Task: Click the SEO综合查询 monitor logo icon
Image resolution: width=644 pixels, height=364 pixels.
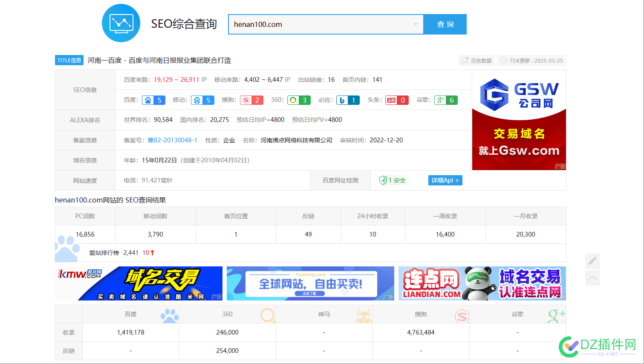Action: [121, 23]
